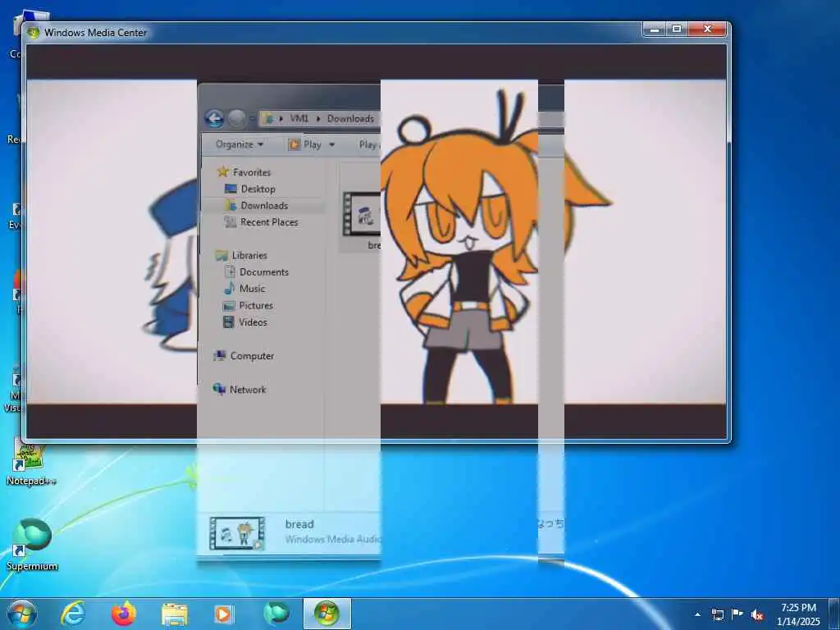Select Libraries in the navigation pane
The width and height of the screenshot is (840, 630).
point(242,255)
